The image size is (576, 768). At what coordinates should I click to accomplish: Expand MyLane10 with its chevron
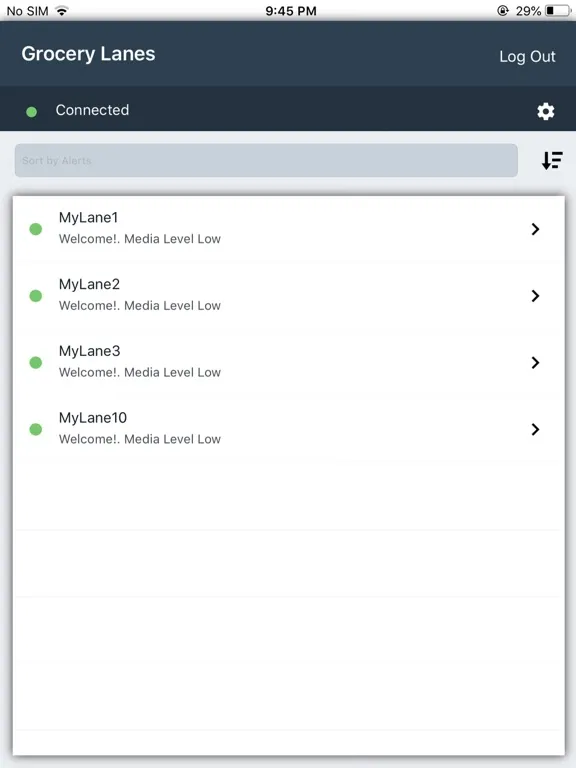tap(535, 429)
